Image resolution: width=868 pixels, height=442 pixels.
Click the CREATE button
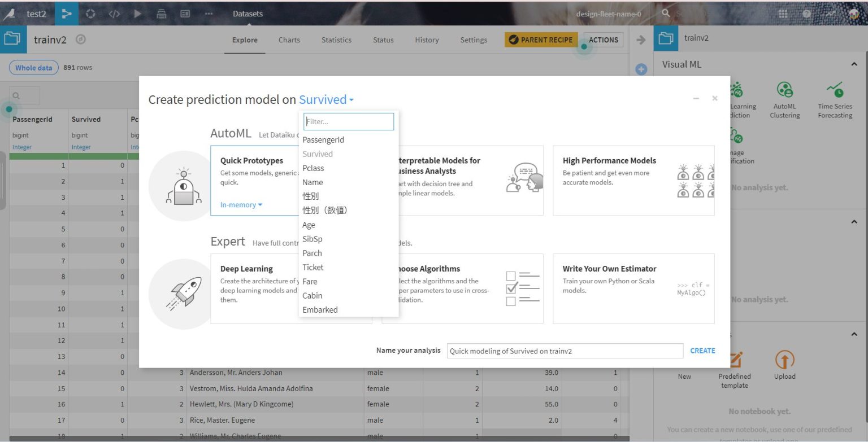click(x=702, y=351)
